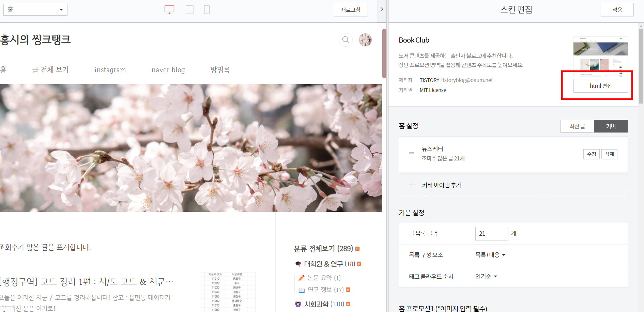Click book icon beside 연구 정보
Image resolution: width=644 pixels, height=312 pixels.
point(302,290)
